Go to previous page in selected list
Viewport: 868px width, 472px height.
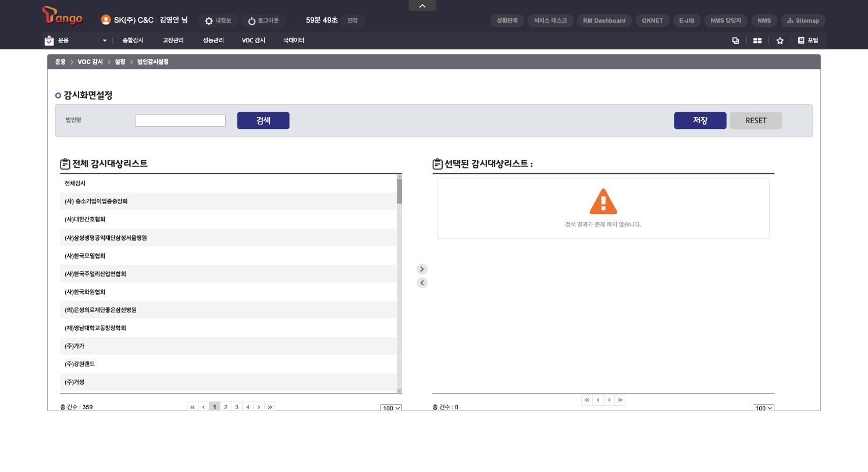[598, 400]
